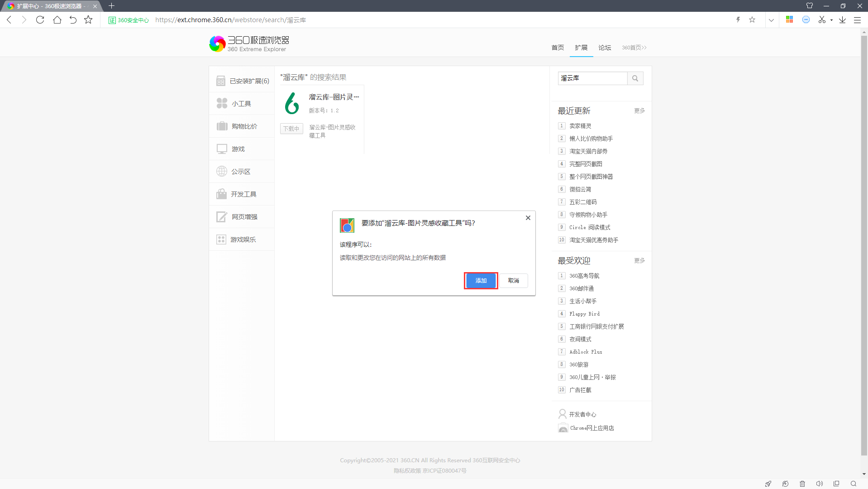The height and width of the screenshot is (489, 868).
Task: Click the 溜云库 extension green icon
Action: click(291, 103)
